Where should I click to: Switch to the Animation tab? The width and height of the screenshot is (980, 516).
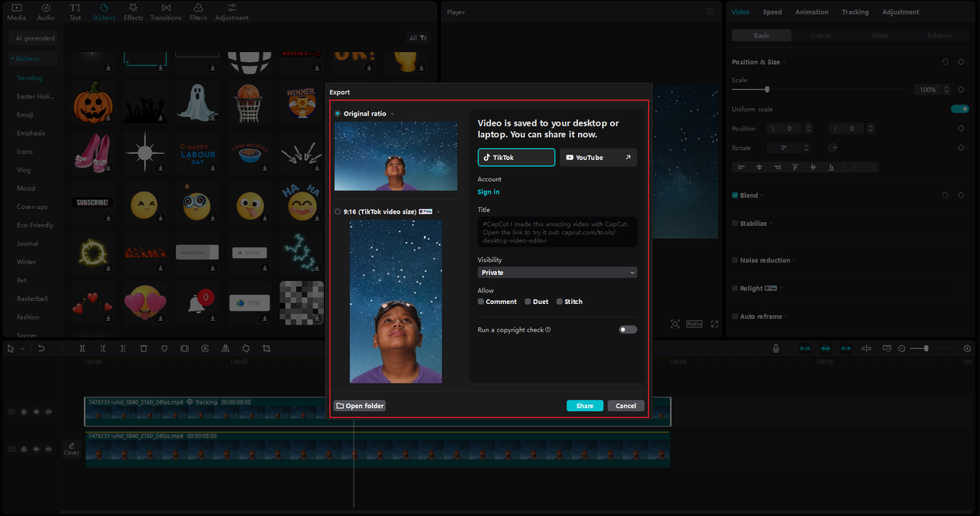(812, 11)
